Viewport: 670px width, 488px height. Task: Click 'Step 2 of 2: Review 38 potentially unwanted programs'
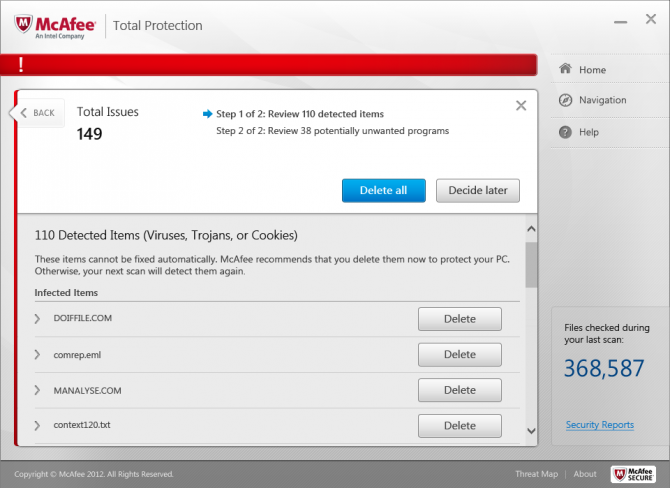coord(332,131)
